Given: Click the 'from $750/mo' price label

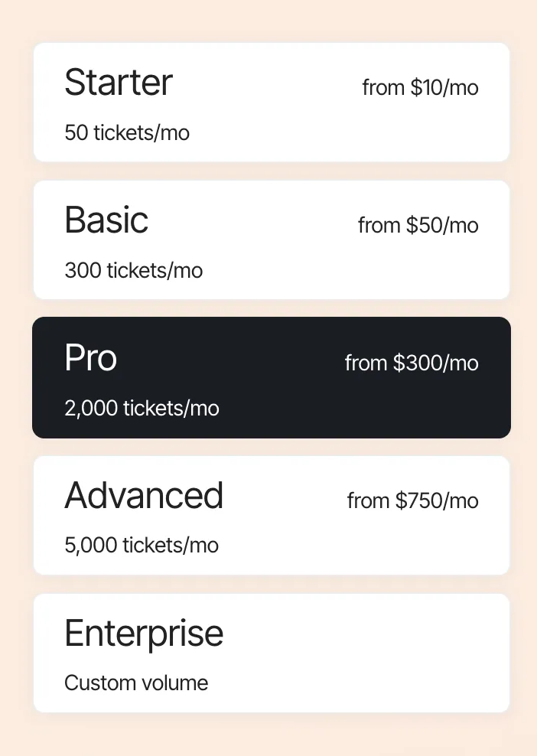Looking at the screenshot, I should 412,501.
